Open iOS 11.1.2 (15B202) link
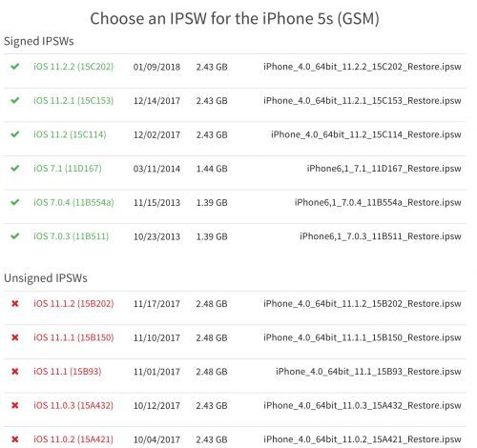477x448 pixels. point(73,304)
